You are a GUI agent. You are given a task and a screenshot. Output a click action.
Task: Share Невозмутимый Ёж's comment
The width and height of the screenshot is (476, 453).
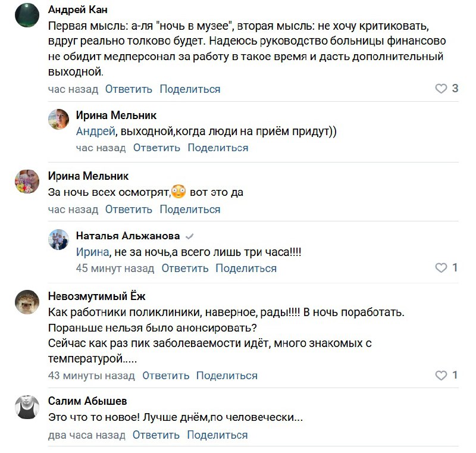click(227, 376)
